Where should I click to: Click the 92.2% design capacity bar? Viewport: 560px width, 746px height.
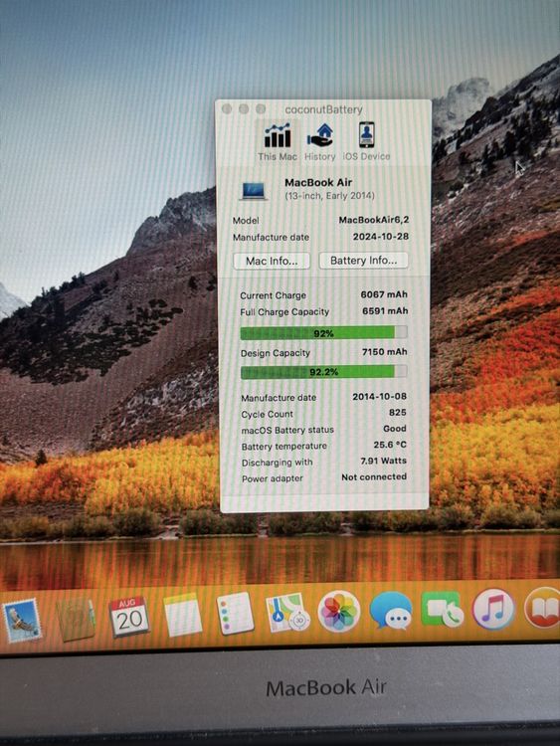pos(323,372)
